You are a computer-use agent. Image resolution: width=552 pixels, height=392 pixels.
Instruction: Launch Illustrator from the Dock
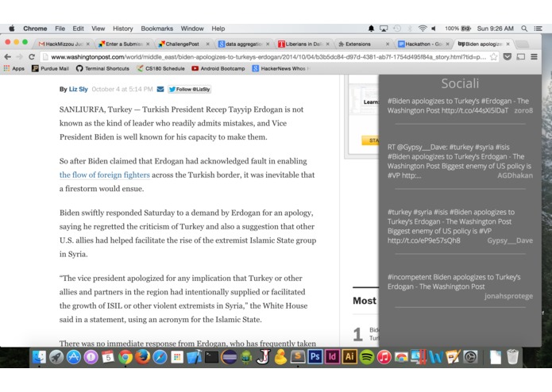(349, 357)
